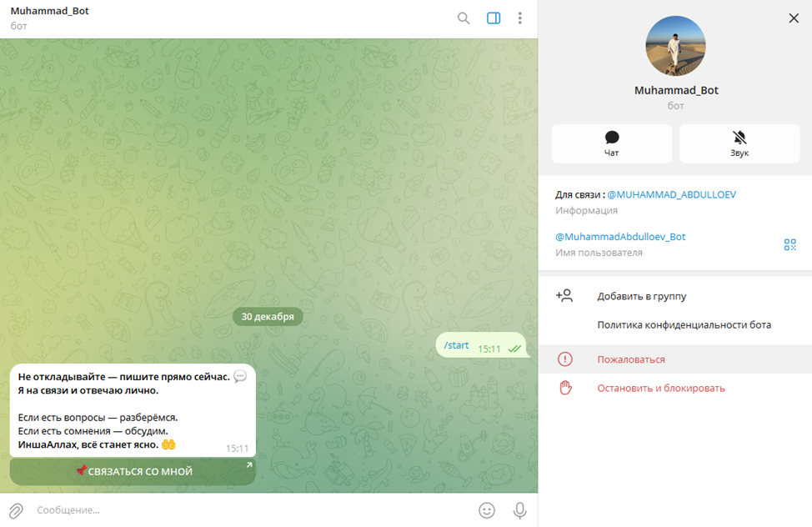Click the Чат button
812x527 pixels.
pos(612,143)
